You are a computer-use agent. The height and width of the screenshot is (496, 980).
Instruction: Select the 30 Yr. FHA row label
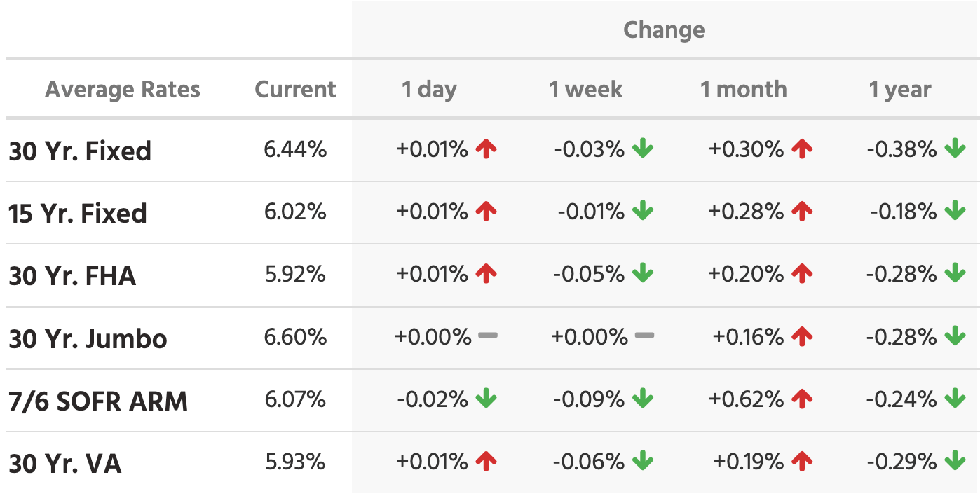(72, 276)
